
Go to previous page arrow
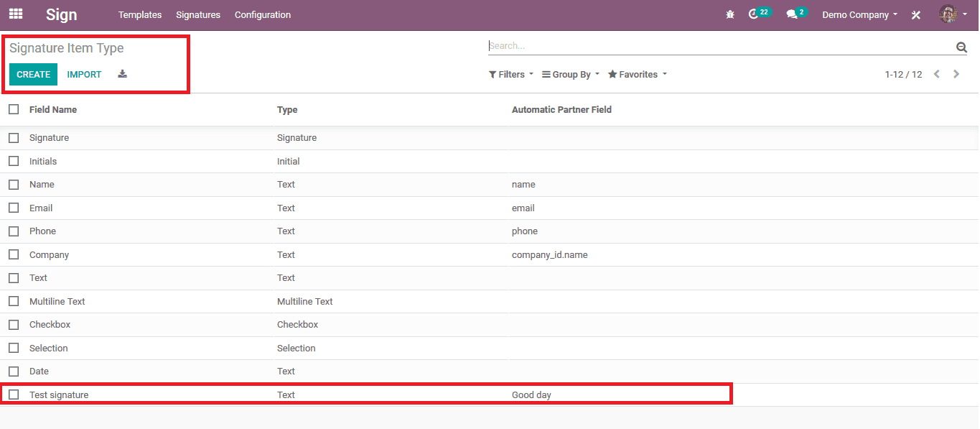937,74
